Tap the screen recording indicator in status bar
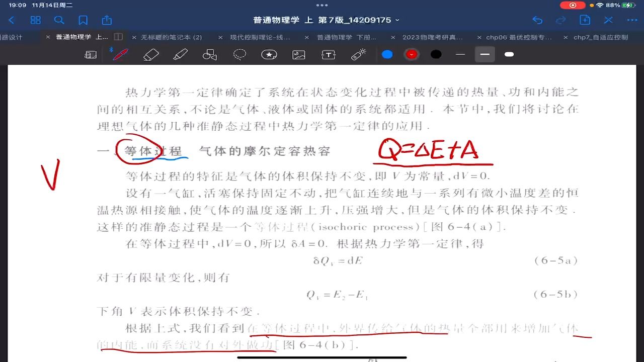This screenshot has width=644, height=362. pyautogui.click(x=573, y=5)
